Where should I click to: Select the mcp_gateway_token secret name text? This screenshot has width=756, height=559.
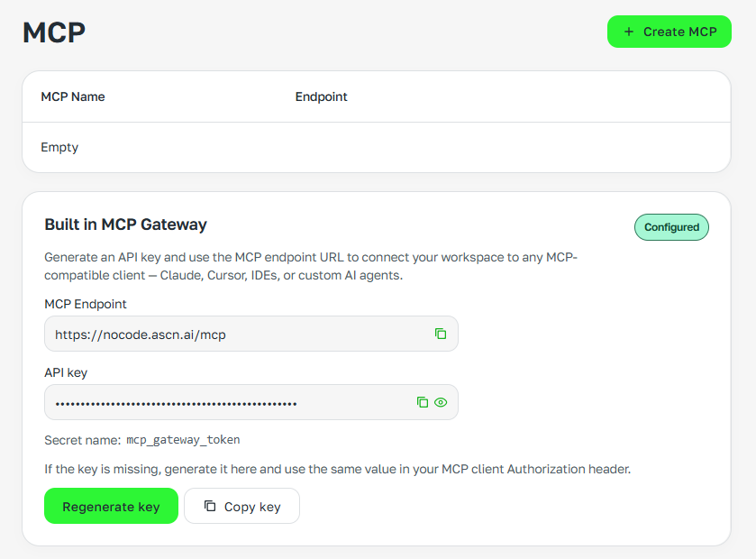pos(183,440)
